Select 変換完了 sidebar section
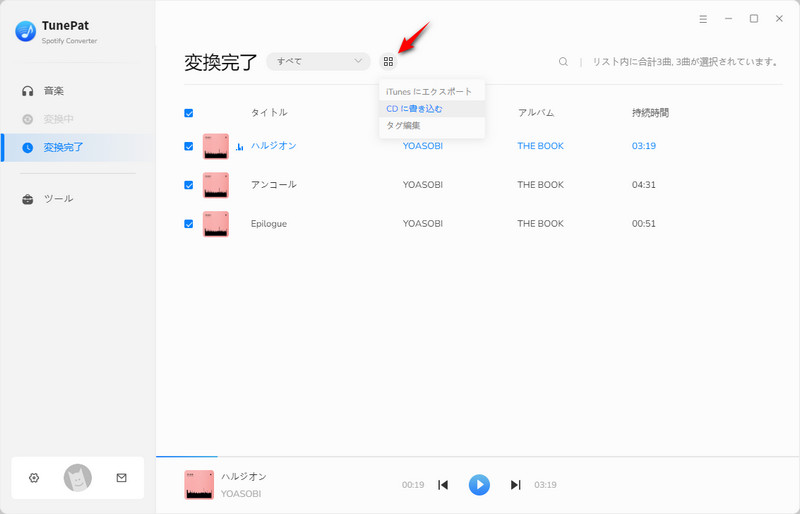The image size is (800, 514). [x=78, y=148]
